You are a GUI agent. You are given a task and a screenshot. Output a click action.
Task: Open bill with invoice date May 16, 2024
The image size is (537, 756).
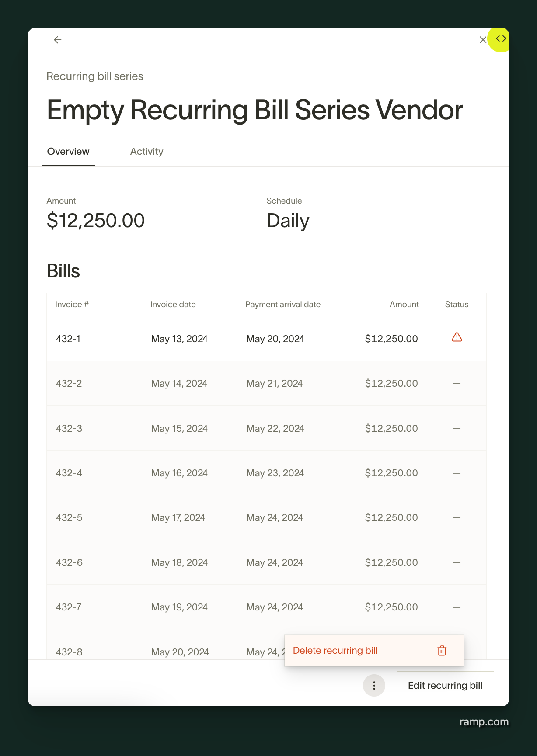point(266,473)
